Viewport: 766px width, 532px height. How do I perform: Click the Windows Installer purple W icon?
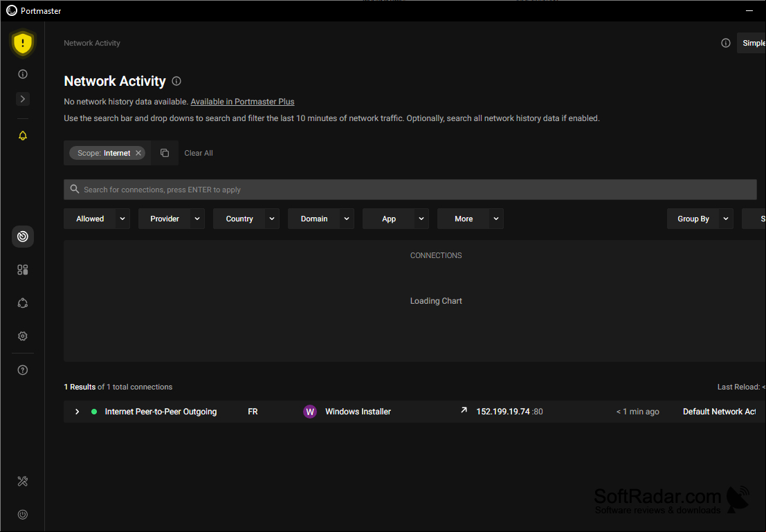coord(310,412)
